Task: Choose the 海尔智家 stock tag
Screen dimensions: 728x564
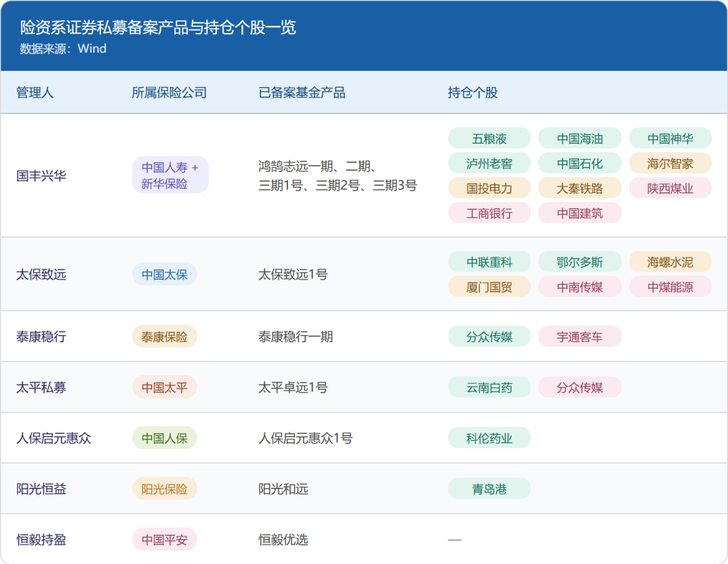Action: pyautogui.click(x=671, y=163)
